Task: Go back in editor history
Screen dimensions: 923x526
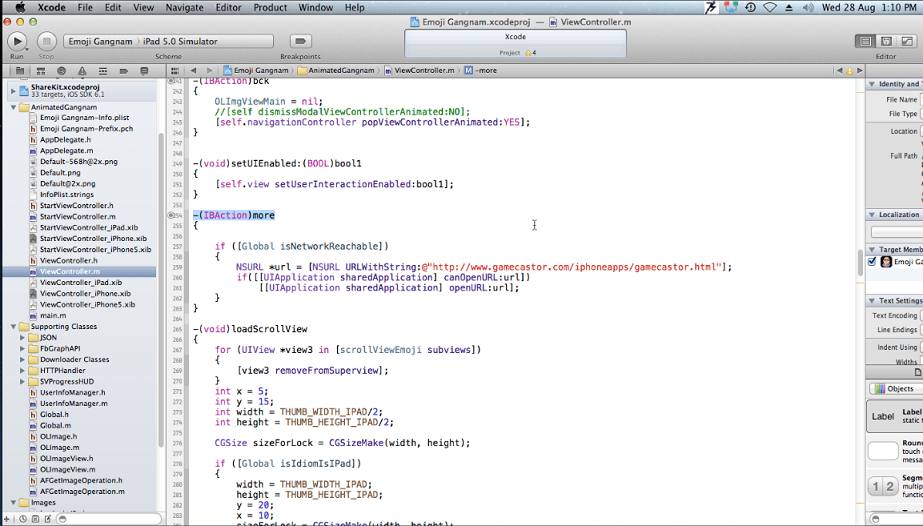Action: pyautogui.click(x=193, y=71)
